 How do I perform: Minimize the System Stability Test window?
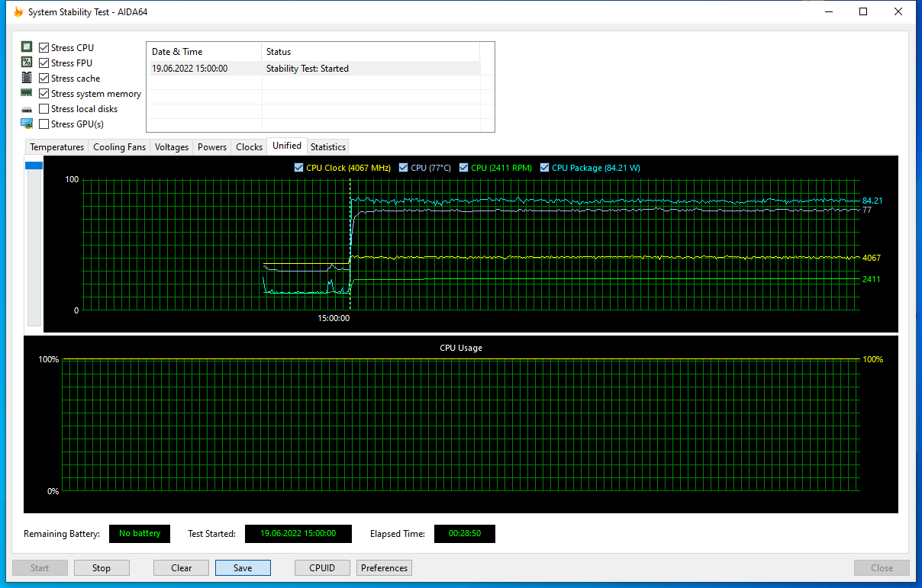pyautogui.click(x=829, y=11)
